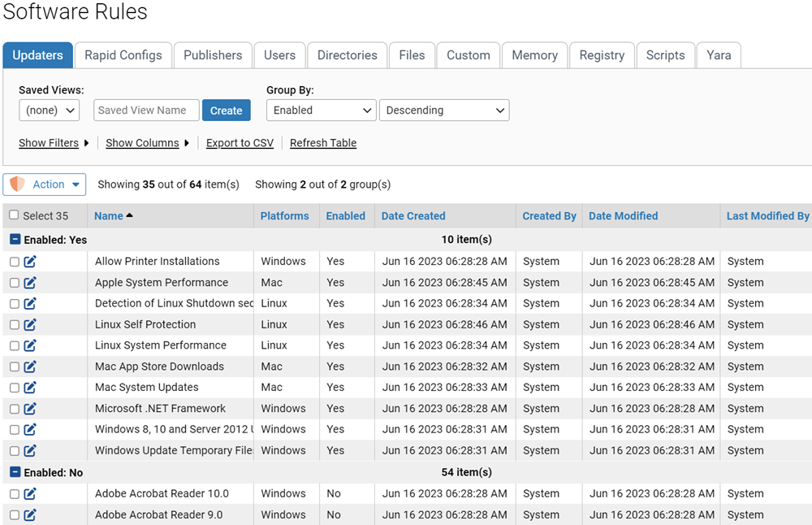Open edit icon for Adobe Acrobat Reader 10.0

pyautogui.click(x=30, y=494)
